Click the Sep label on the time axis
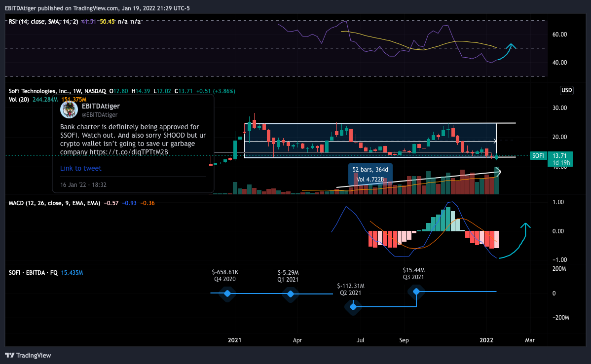591x364 pixels. point(404,340)
